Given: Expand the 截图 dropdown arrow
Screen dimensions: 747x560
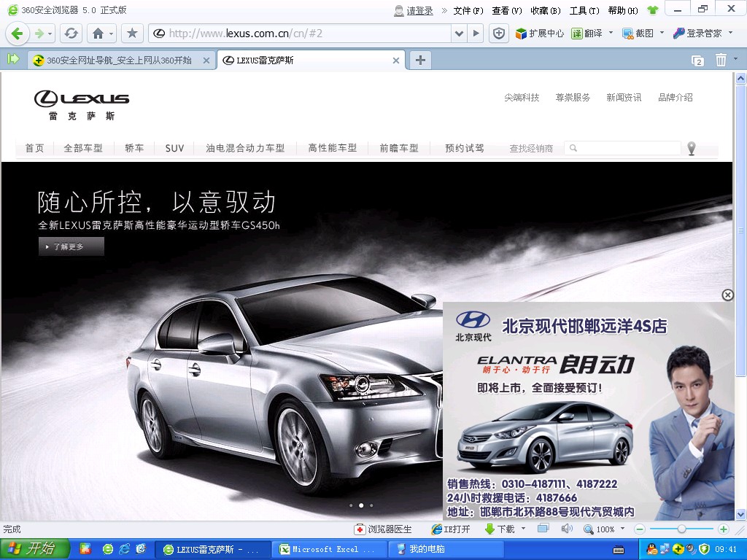Looking at the screenshot, I should click(662, 33).
